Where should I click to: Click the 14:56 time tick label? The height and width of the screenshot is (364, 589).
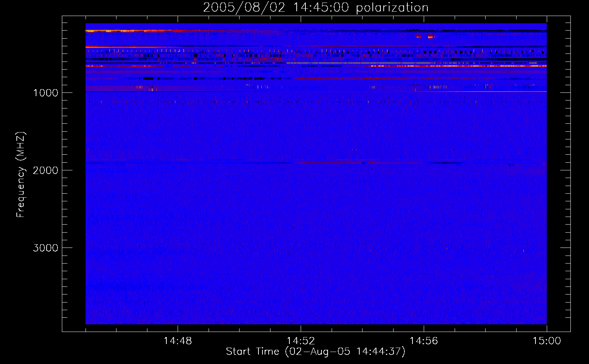[424, 341]
